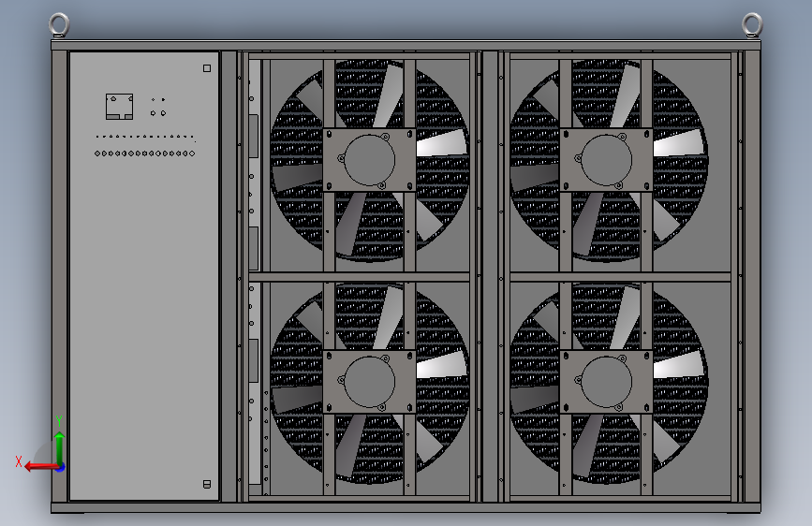Viewport: 812px width, 526px height.
Task: Click the red X axis arrow of the triad
Action: 41,467
